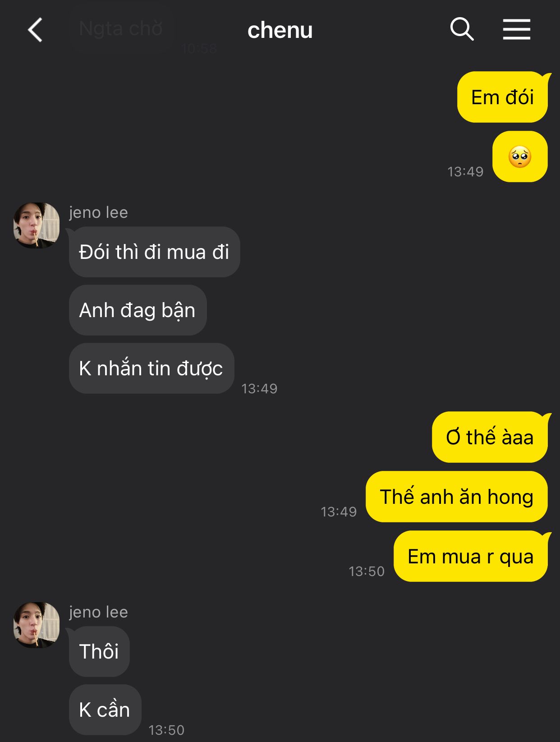Tap the "Em đói" message bubble

(x=503, y=97)
